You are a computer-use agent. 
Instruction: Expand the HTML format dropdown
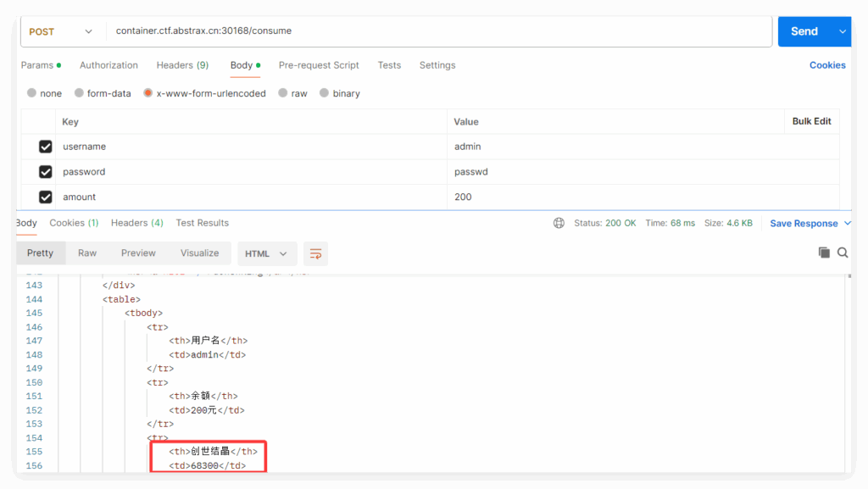266,253
